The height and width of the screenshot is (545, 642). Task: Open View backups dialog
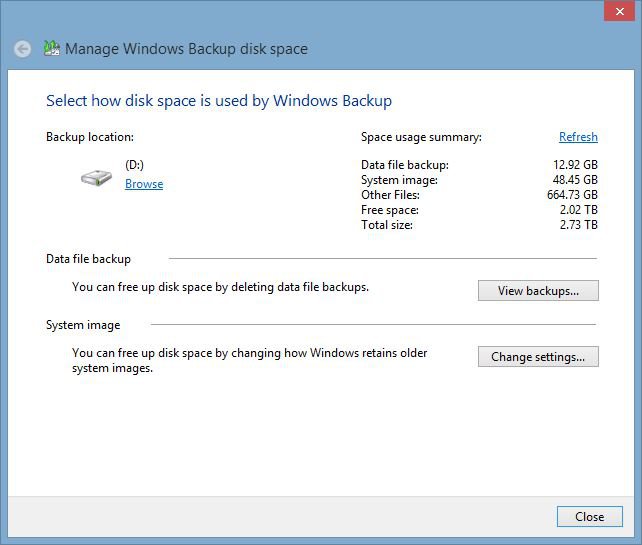pos(538,291)
